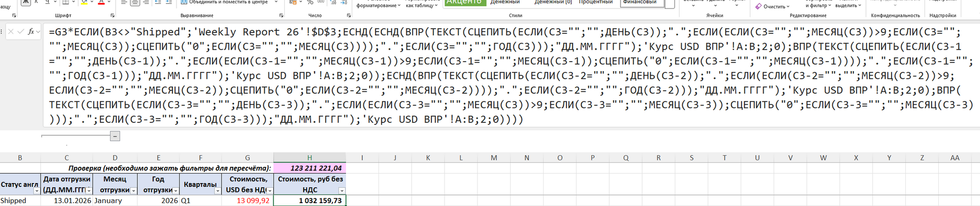Apply percent style
Image resolution: width=980 pixels, height=206 pixels.
(309, 2)
